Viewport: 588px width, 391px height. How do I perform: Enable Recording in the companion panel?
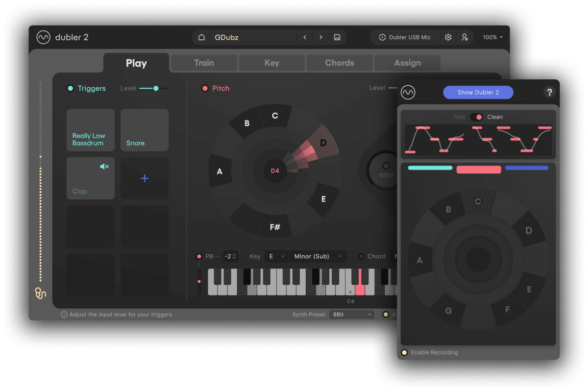(x=405, y=352)
